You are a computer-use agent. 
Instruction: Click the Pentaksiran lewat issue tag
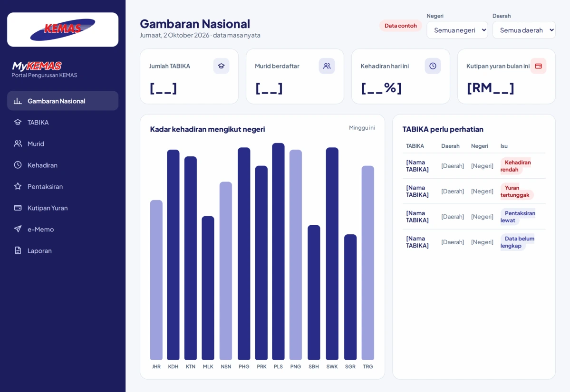(x=518, y=217)
